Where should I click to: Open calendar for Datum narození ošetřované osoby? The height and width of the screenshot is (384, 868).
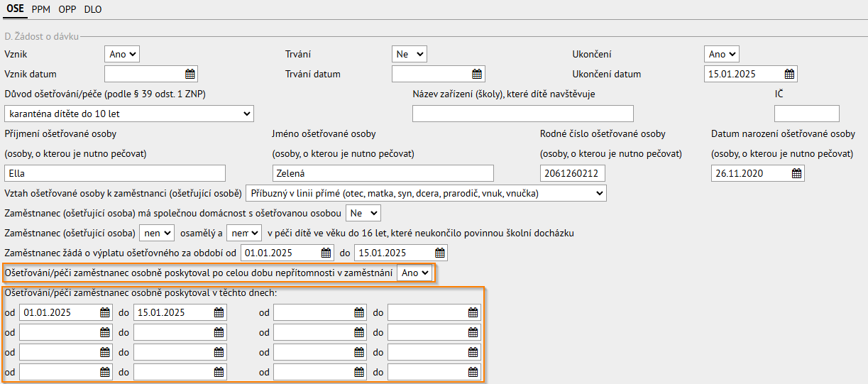click(796, 173)
